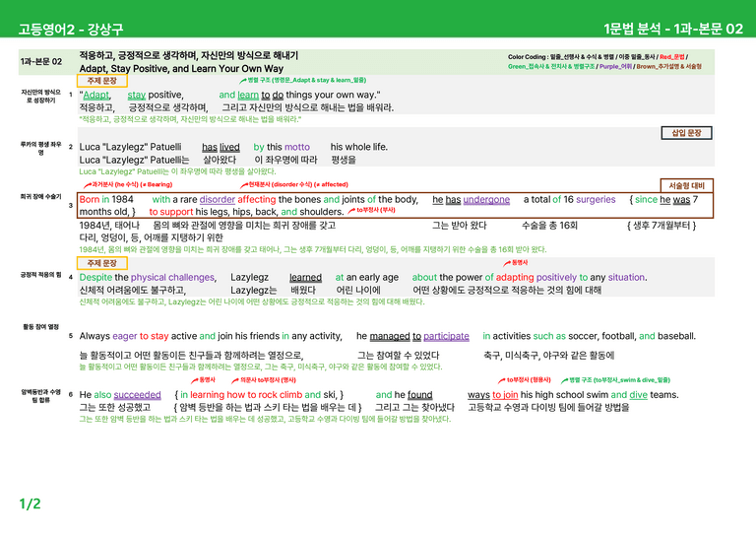The width and height of the screenshot is (756, 535).
Task: Click the red word "affecting"
Action: 257,200
